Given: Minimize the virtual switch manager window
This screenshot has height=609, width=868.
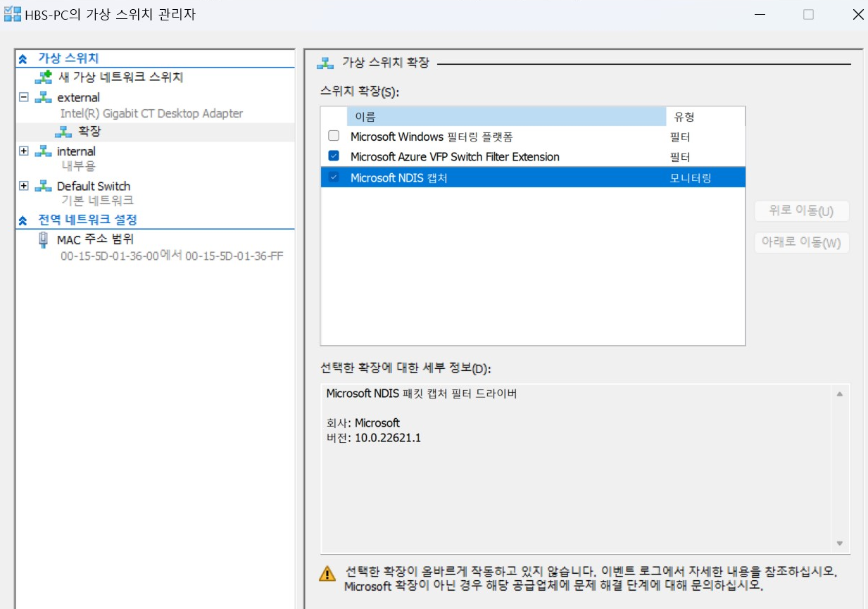Looking at the screenshot, I should click(760, 15).
